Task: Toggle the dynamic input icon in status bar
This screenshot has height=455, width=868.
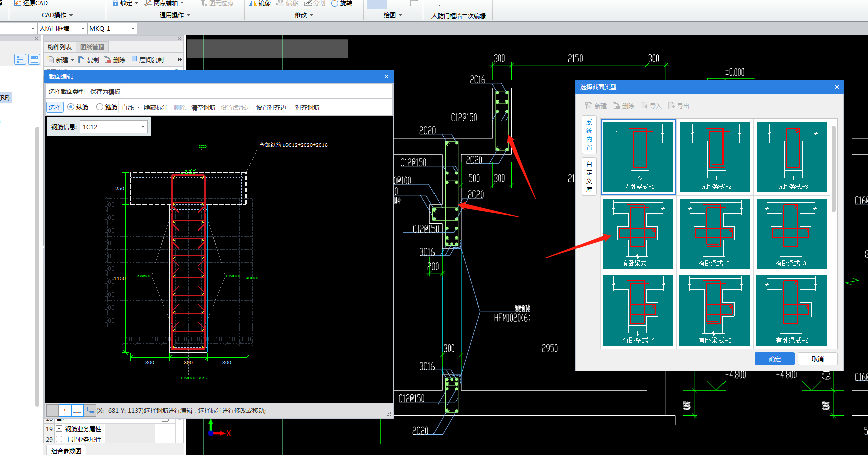Action: pyautogui.click(x=90, y=411)
